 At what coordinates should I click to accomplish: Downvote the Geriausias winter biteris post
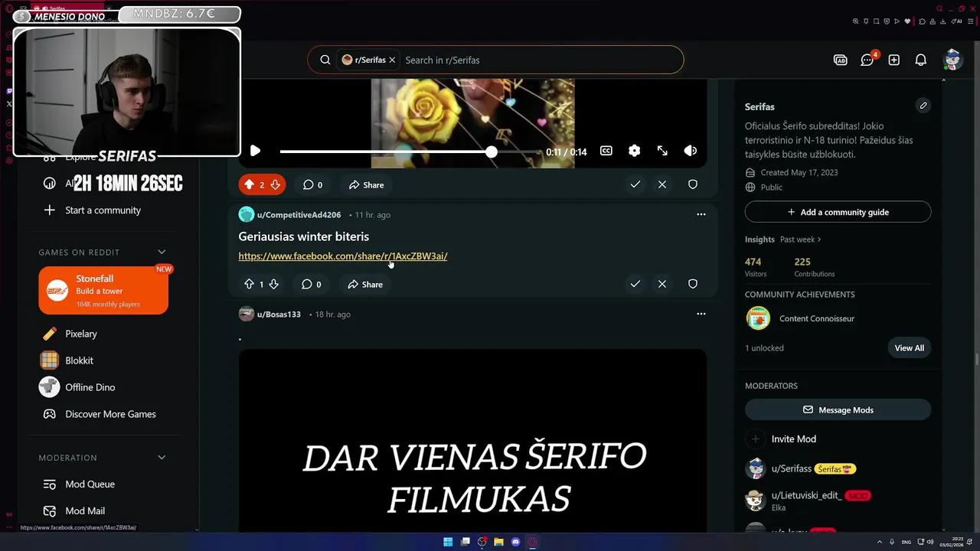pyautogui.click(x=273, y=284)
